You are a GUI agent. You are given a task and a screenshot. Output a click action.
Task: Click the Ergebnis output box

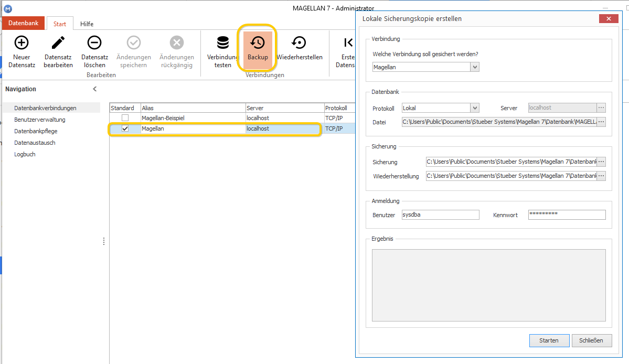point(488,285)
